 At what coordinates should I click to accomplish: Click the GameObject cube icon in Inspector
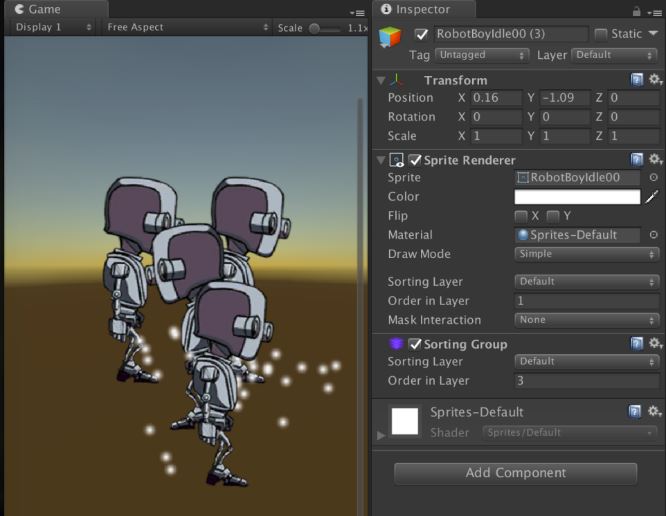click(390, 37)
